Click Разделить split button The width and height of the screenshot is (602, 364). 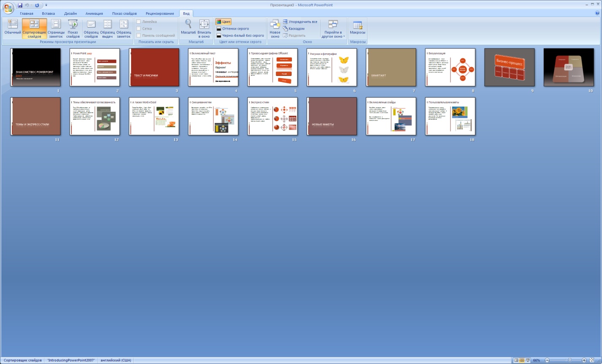pos(294,35)
